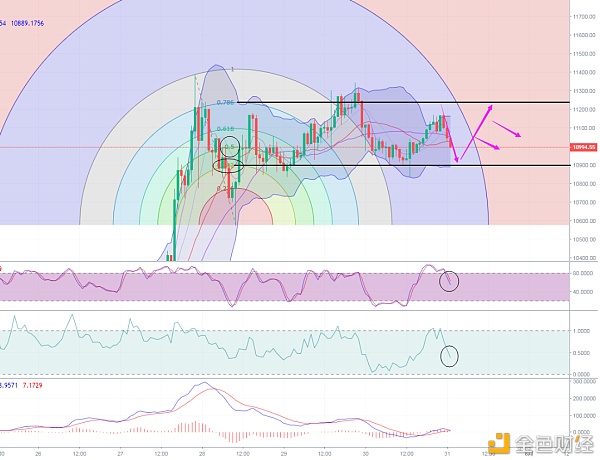Click the 10900.00 price axis label
600x460 pixels.
tap(584, 165)
